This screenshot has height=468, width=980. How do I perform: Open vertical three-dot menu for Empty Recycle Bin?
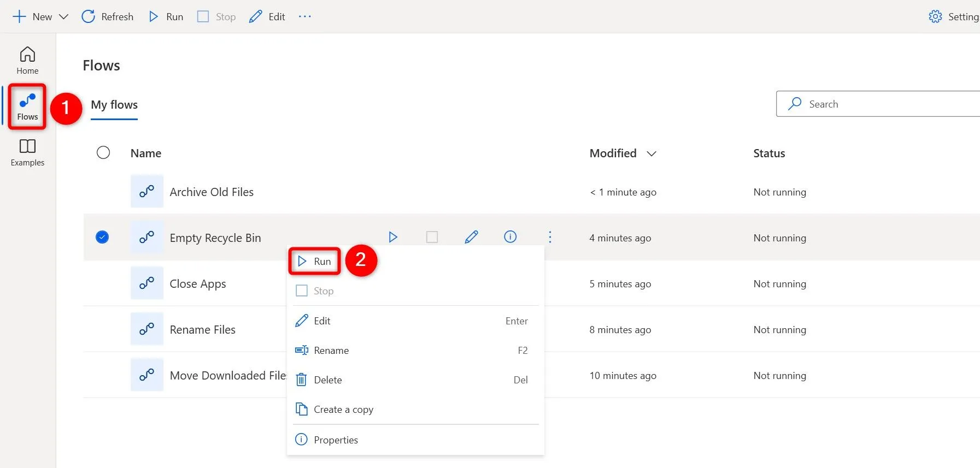coord(550,237)
